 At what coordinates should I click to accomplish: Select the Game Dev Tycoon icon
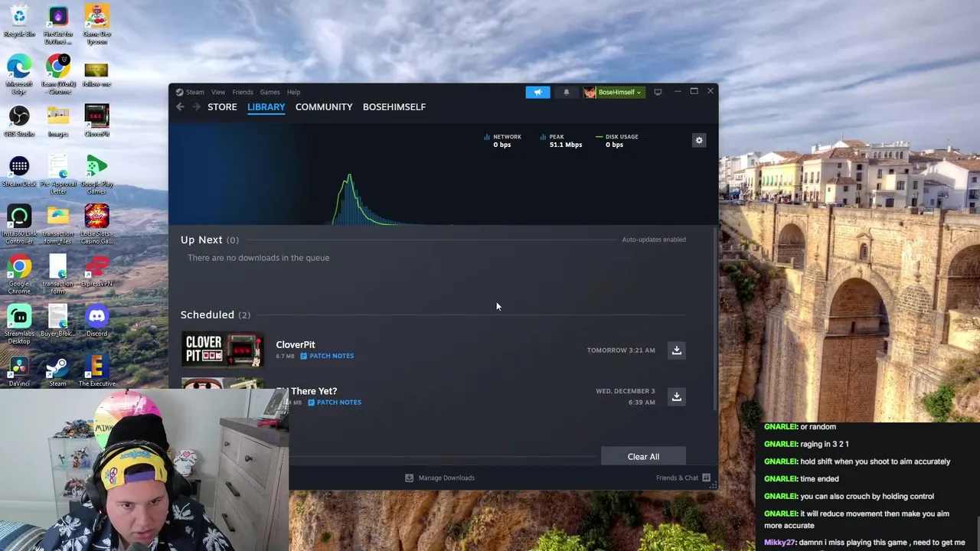point(96,24)
